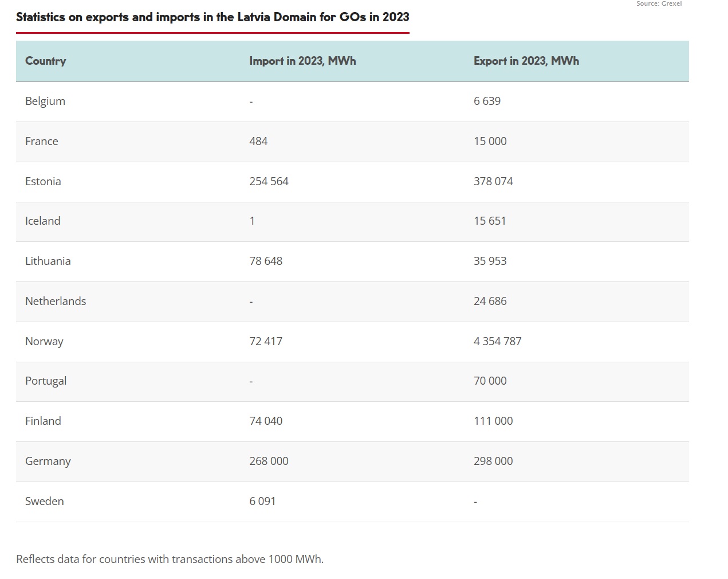Click Belgium's export value 6 639

[487, 101]
